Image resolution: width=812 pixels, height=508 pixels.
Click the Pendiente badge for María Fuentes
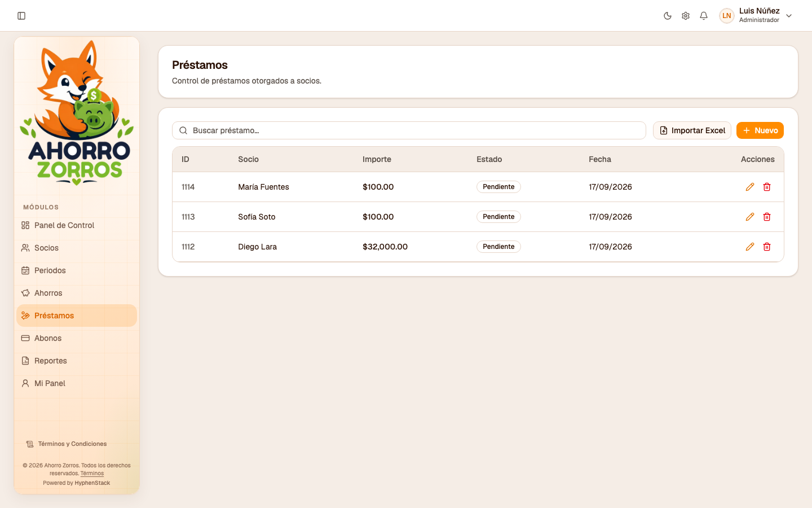click(498, 187)
